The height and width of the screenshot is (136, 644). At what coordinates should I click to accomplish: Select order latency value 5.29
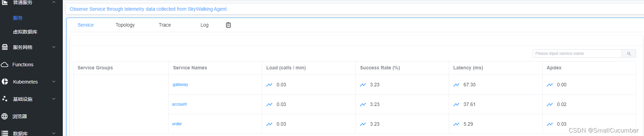tap(468, 124)
